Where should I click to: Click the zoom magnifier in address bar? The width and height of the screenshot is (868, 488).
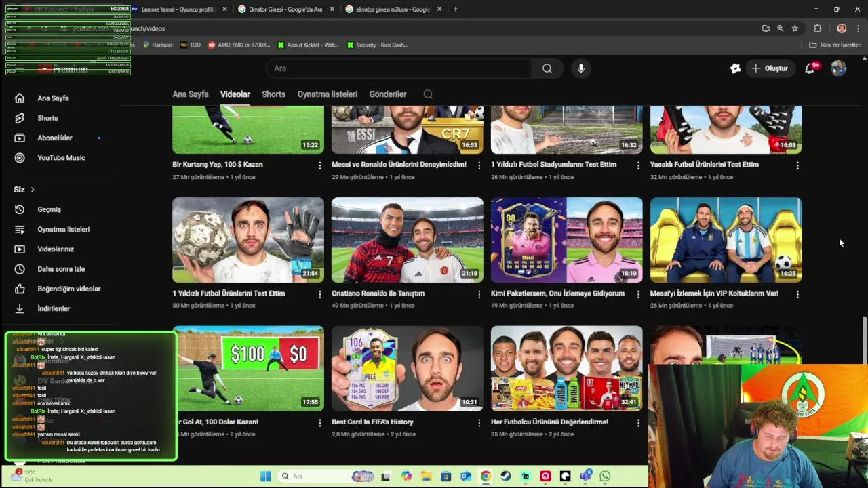(x=780, y=28)
